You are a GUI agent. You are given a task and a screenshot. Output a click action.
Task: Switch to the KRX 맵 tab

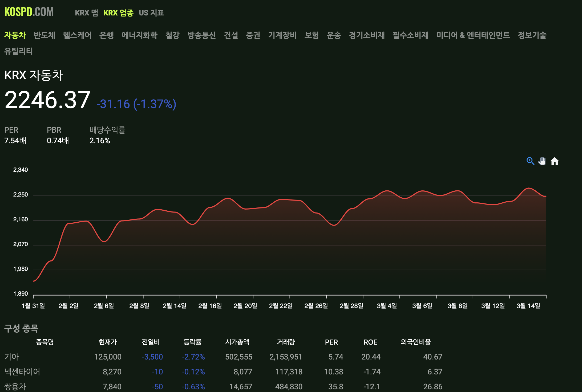click(86, 13)
